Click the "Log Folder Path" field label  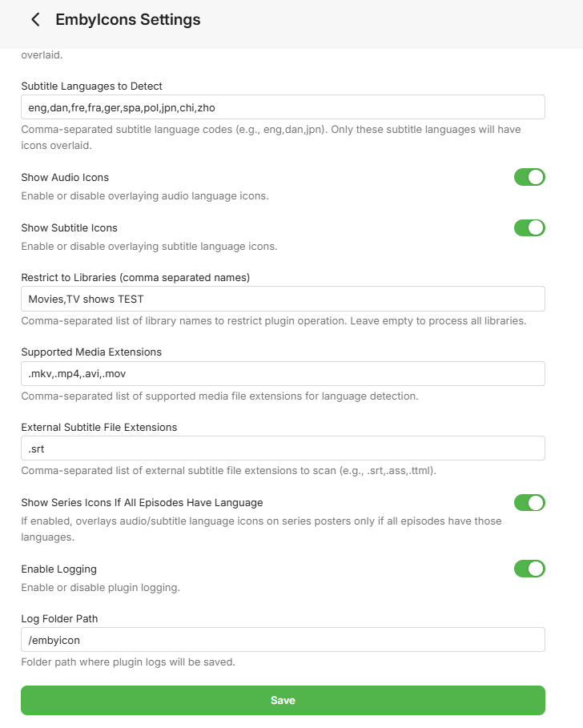(59, 618)
